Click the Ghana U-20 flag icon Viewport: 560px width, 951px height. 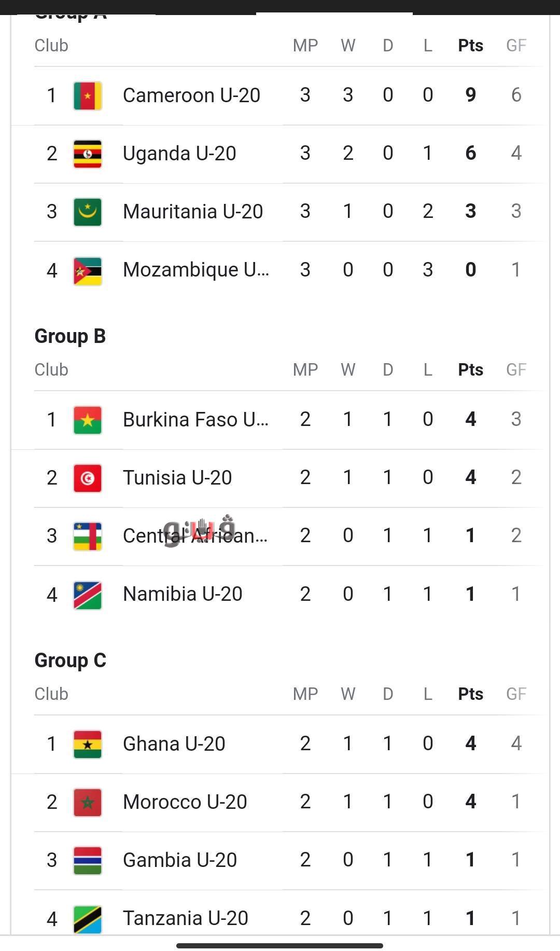88,745
